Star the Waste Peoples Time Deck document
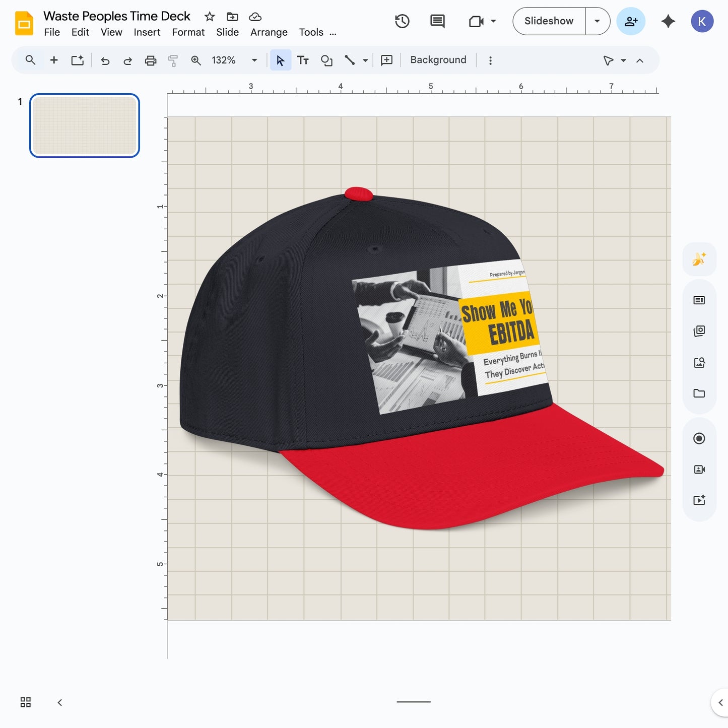The width and height of the screenshot is (728, 728). (x=210, y=17)
